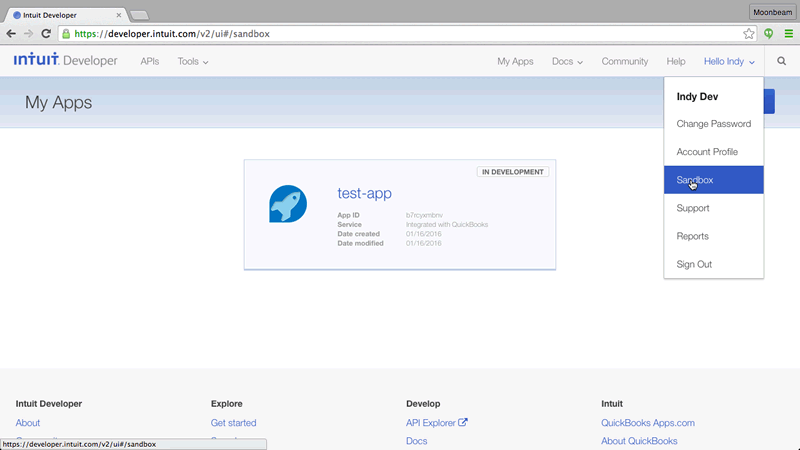The width and height of the screenshot is (800, 450).
Task: Close the Intuit Developer tab
Action: pos(119,15)
